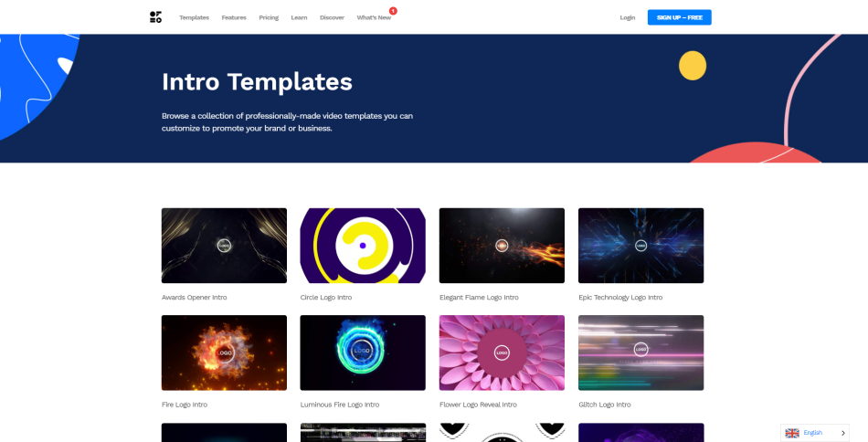Open the Features menu
This screenshot has height=442, width=868.
(234, 17)
